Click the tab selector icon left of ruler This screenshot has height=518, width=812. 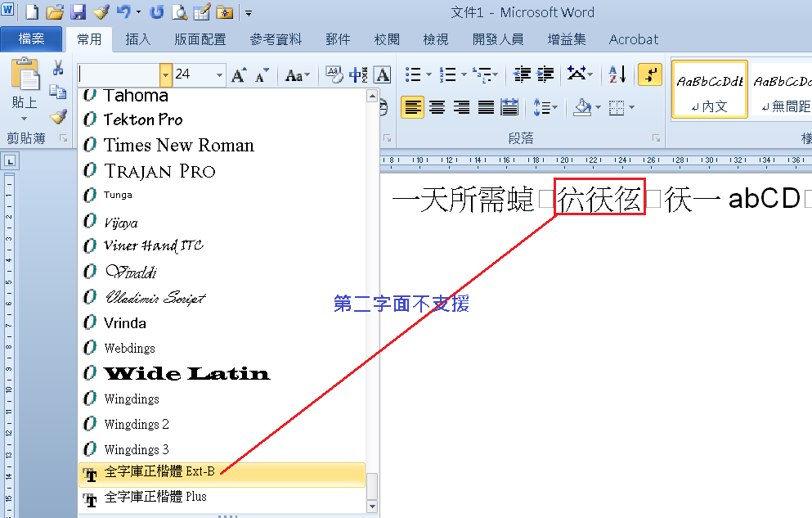pyautogui.click(x=10, y=161)
